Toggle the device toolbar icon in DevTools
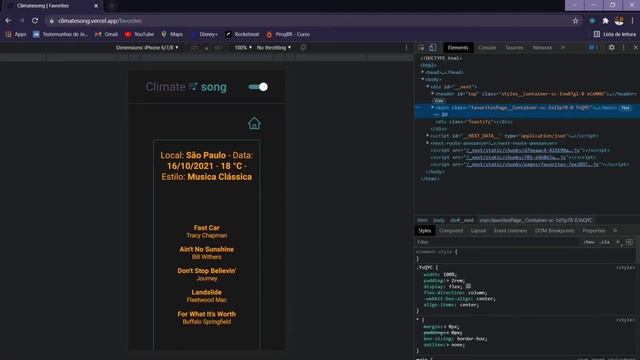640x360 pixels. pos(433,48)
